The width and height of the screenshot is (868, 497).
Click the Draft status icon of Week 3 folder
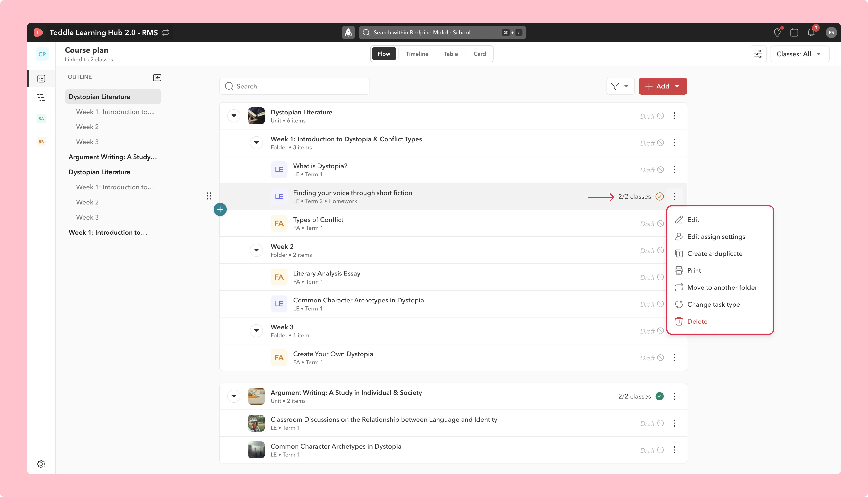660,331
